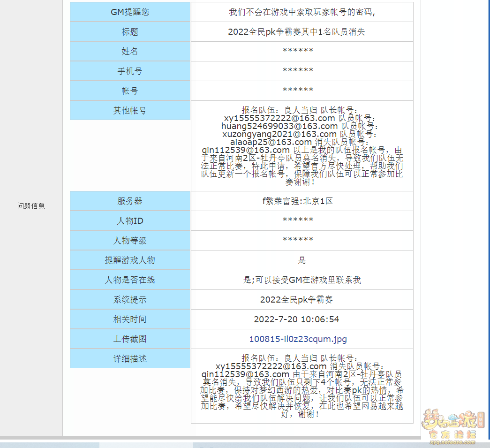Click the 帐号 row label

click(x=130, y=91)
